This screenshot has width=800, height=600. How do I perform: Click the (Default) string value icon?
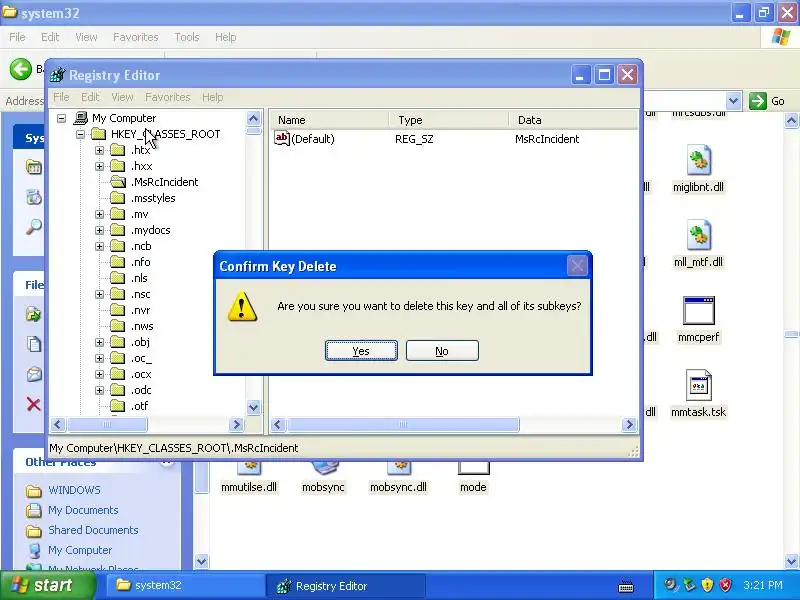(282, 138)
